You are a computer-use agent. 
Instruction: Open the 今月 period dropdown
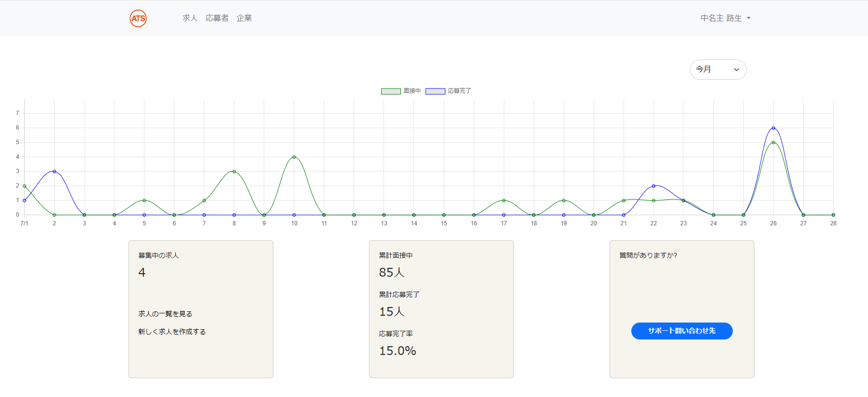click(718, 70)
